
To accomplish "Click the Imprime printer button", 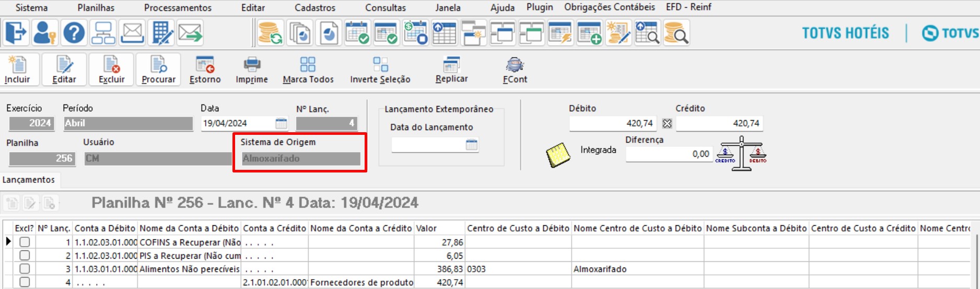I will tap(252, 70).
